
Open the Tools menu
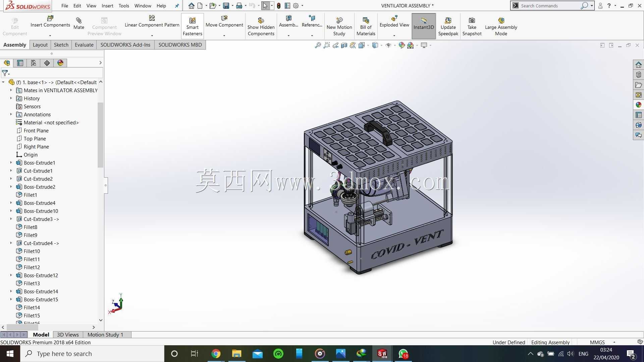tap(124, 6)
